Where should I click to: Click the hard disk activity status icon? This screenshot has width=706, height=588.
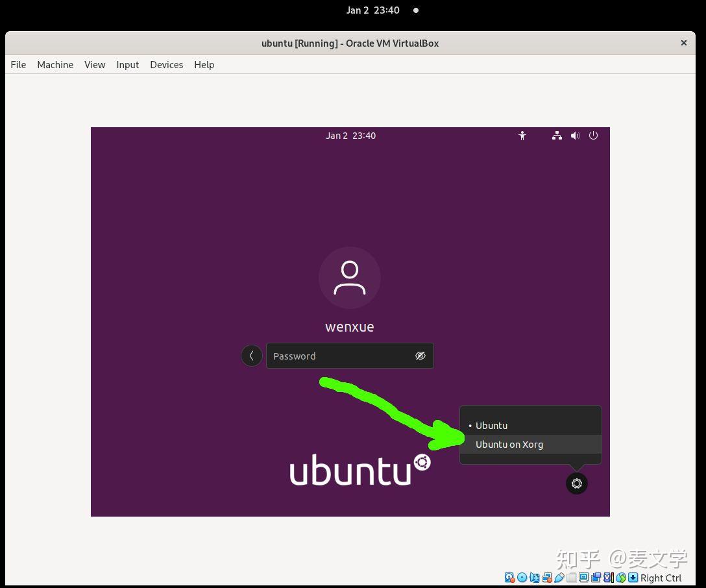[x=509, y=578]
